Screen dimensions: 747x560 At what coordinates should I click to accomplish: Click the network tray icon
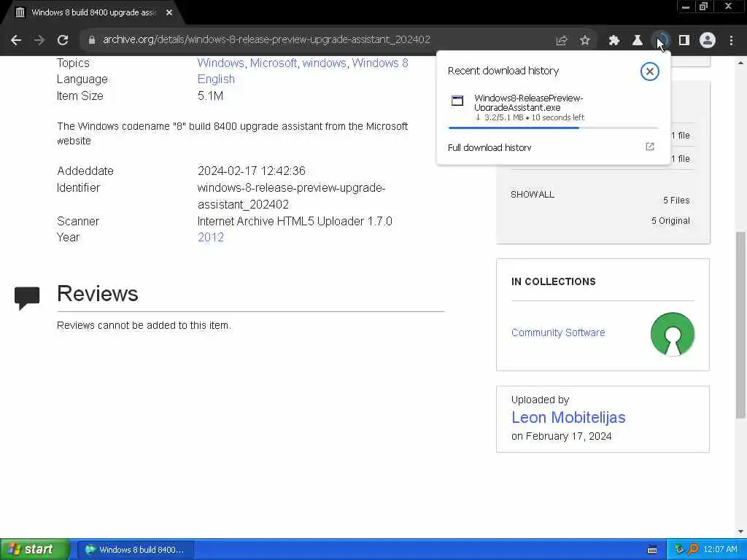679,550
